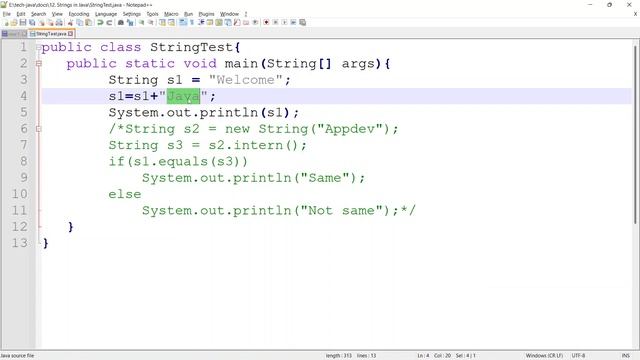Click System.out.println(s1) on line 5
The height and width of the screenshot is (360, 640).
coord(199,113)
